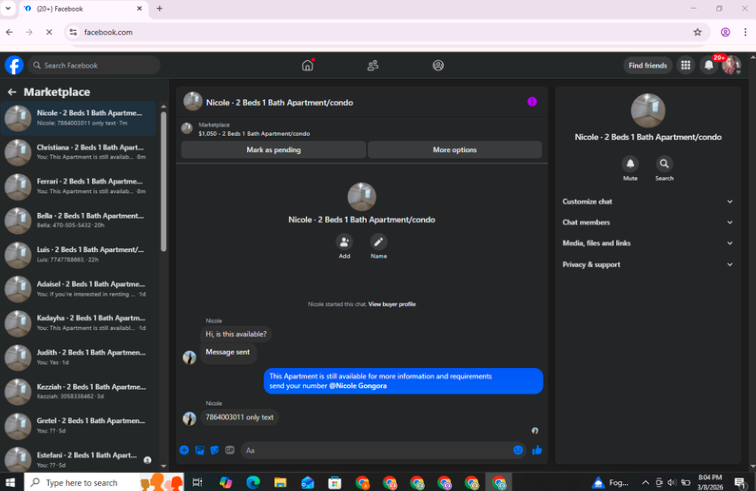View site information icon in address bar
This screenshot has height=491, width=756.
73,32
